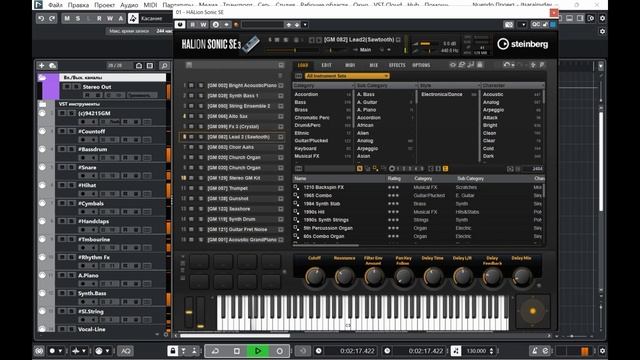Image resolution: width=640 pixels, height=360 pixels.
Task: Click the tempo track icon beside 130.000
Action: [x=456, y=351]
